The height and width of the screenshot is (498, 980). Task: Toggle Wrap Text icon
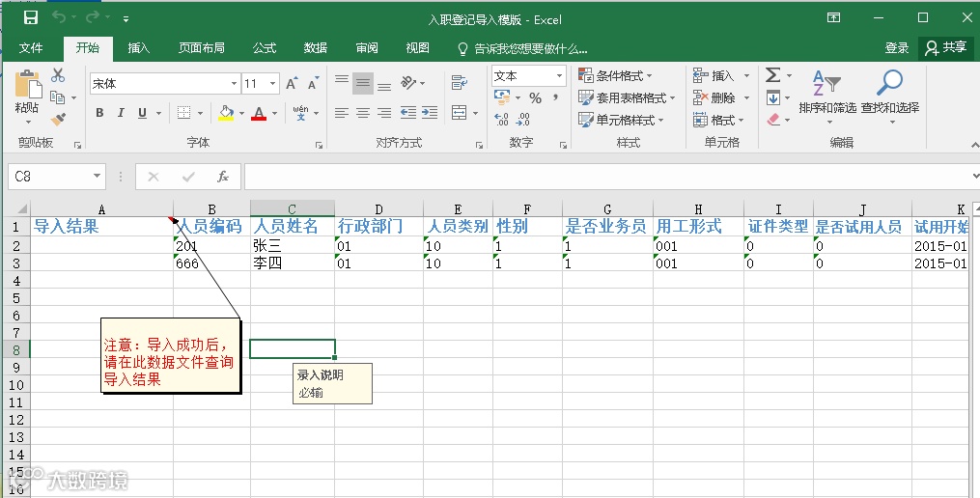click(460, 82)
